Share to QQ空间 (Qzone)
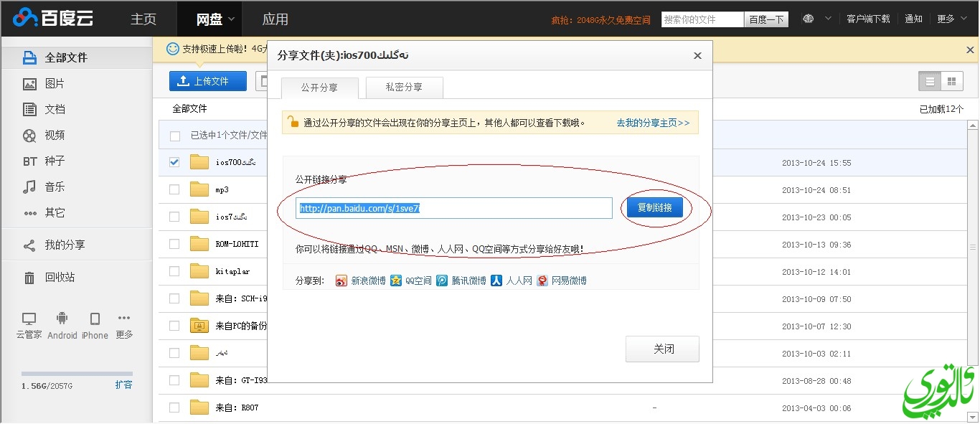 (411, 281)
